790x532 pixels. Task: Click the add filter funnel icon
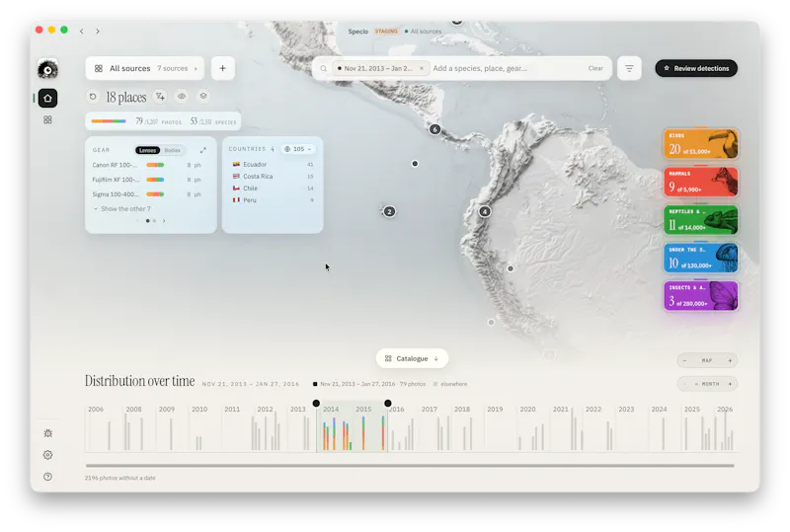coord(160,96)
